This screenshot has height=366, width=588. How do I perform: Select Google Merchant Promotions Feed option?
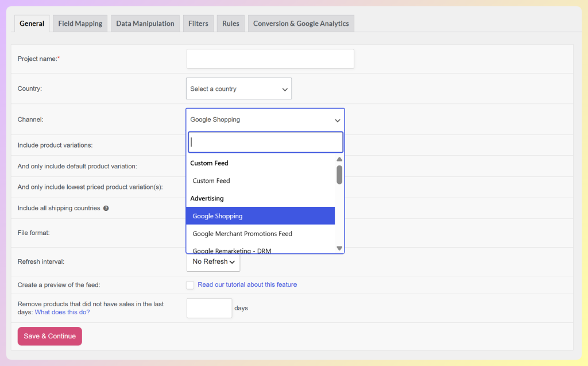pyautogui.click(x=260, y=233)
